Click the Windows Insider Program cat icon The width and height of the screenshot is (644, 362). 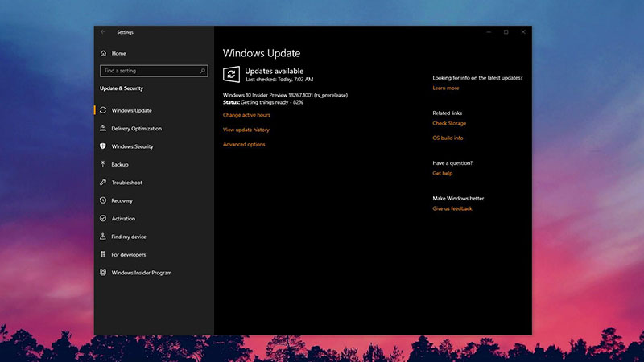(x=103, y=273)
